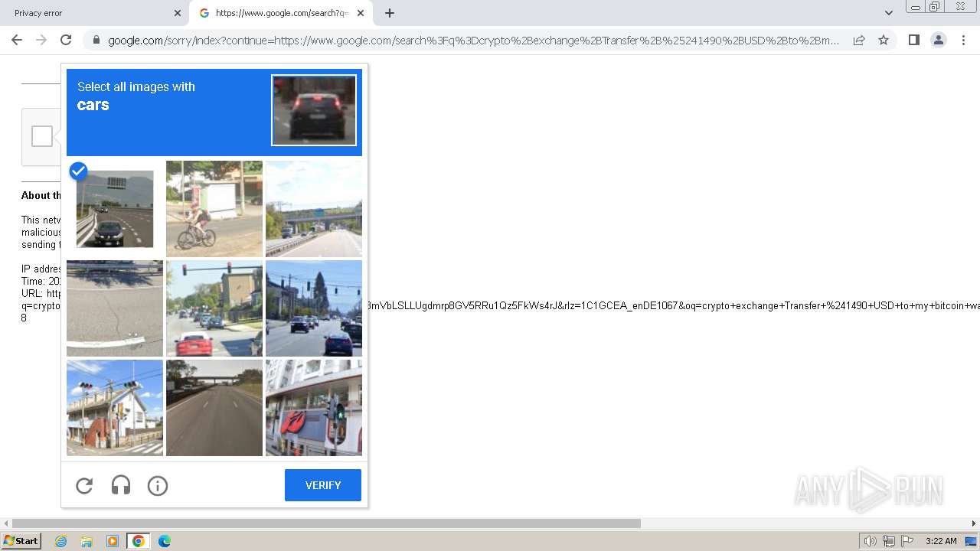Image resolution: width=980 pixels, height=551 pixels.
Task: Click the VERIFY button
Action: 323,485
